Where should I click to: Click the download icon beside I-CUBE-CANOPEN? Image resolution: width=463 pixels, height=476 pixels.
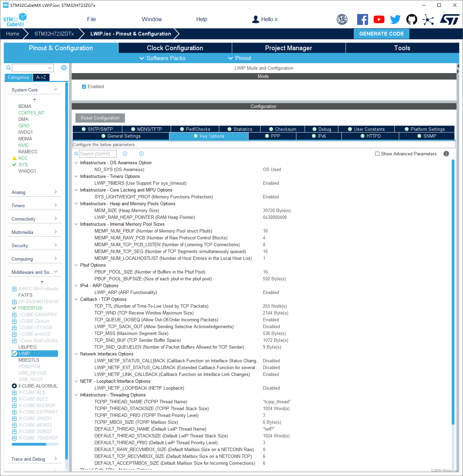pos(14,314)
